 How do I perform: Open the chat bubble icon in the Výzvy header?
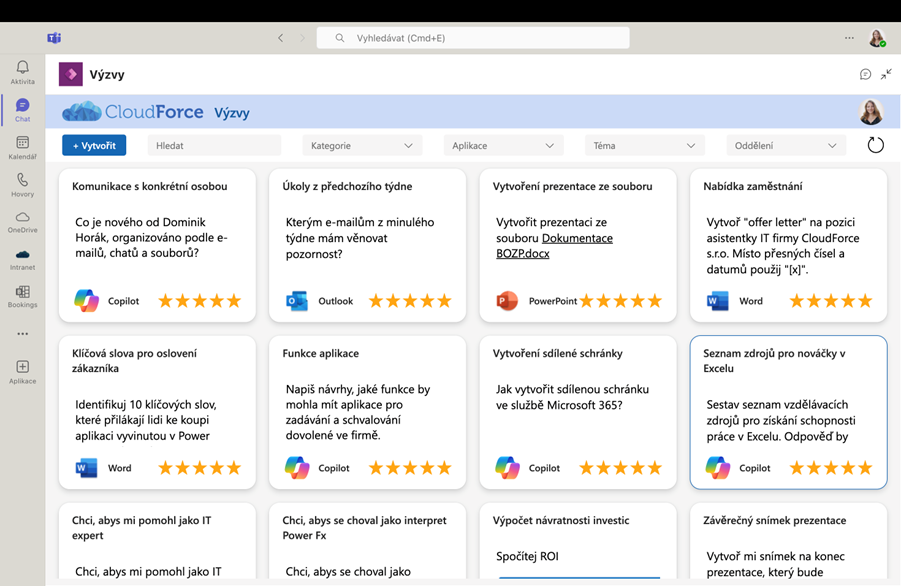tap(865, 74)
